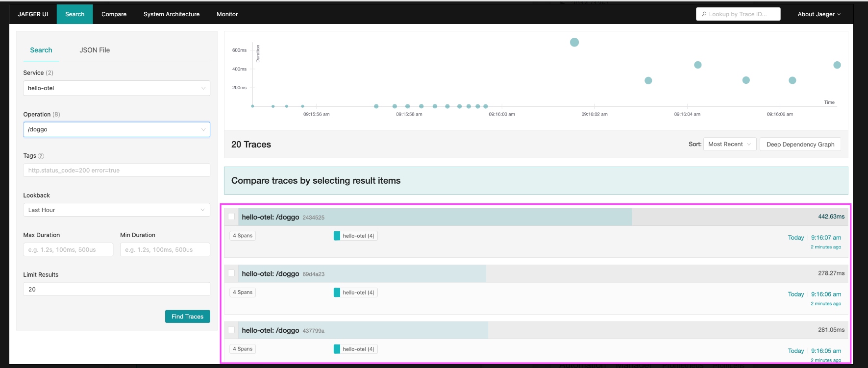Click the 9:16:06 am timestamp

[826, 294]
